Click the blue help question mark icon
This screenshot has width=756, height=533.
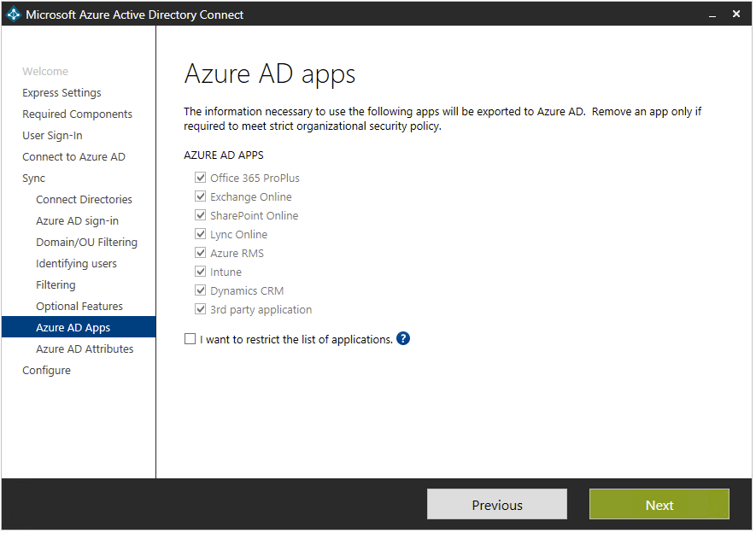click(403, 339)
